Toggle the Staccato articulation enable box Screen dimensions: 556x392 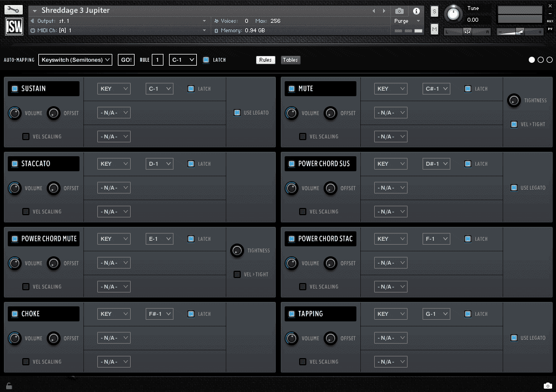[15, 163]
